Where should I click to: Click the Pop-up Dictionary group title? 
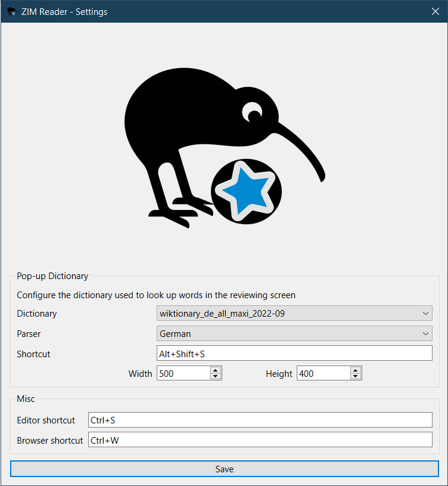pyautogui.click(x=52, y=276)
